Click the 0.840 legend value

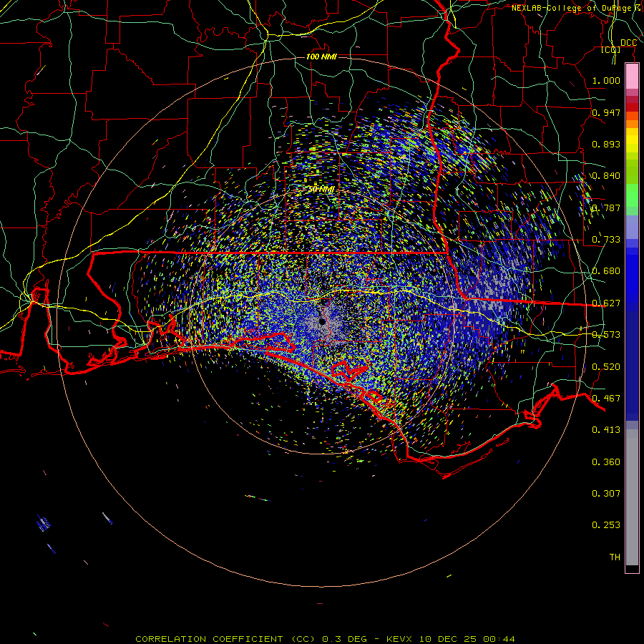pos(606,176)
